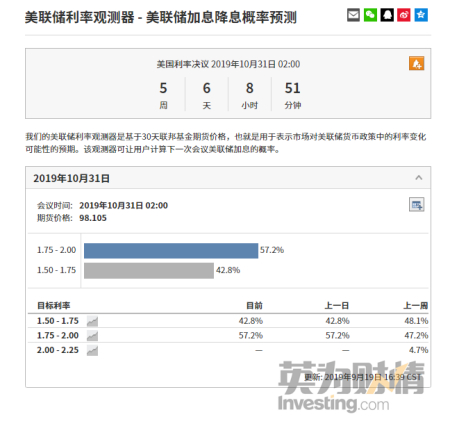Image resolution: width=450 pixels, height=426 pixels.
Task: Click the blue 57.2% probability bar
Action: (x=171, y=251)
